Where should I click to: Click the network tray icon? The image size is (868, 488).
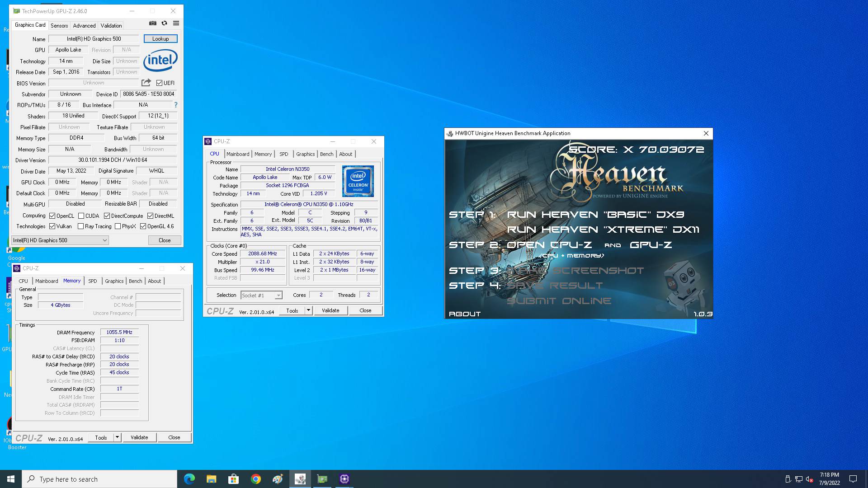tap(799, 479)
